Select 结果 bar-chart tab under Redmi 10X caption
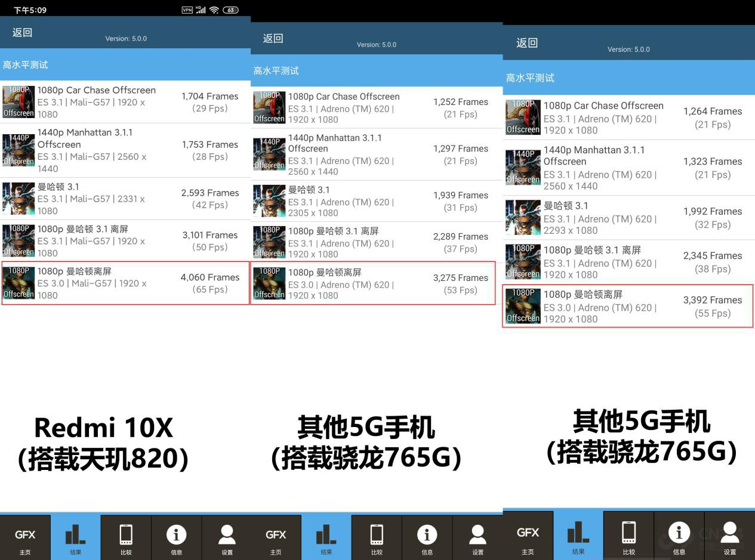The image size is (755, 560). point(76,538)
